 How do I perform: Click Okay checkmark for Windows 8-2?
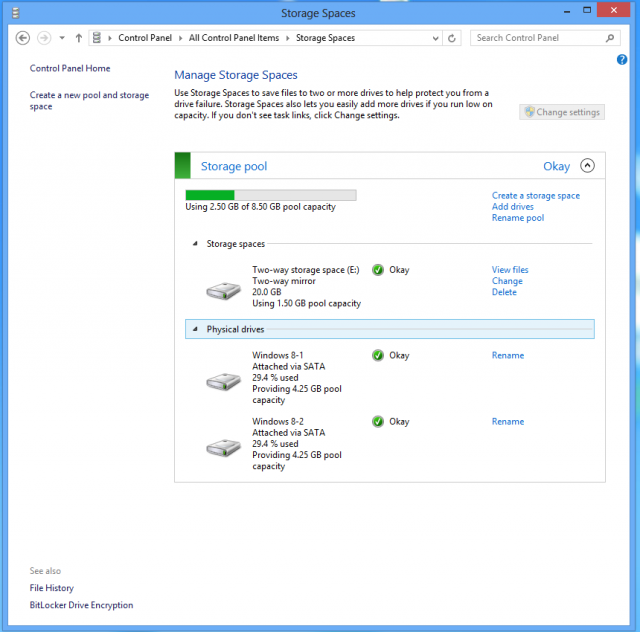click(378, 421)
